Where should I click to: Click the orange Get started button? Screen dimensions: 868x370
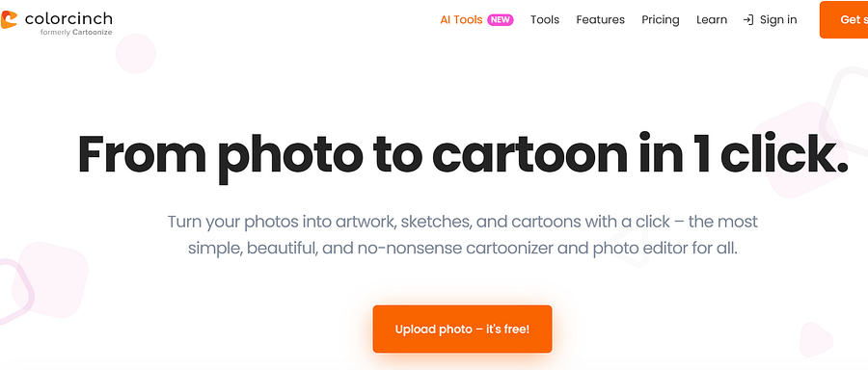[x=844, y=20]
